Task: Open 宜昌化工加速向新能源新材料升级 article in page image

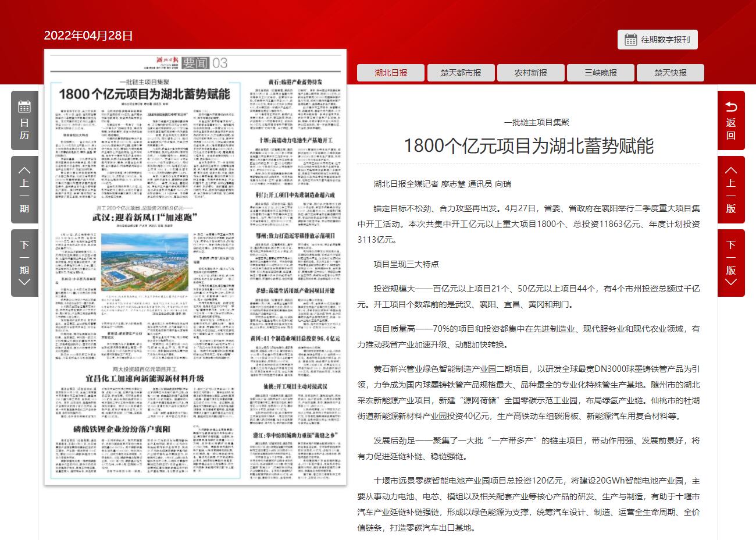Action: (x=144, y=378)
